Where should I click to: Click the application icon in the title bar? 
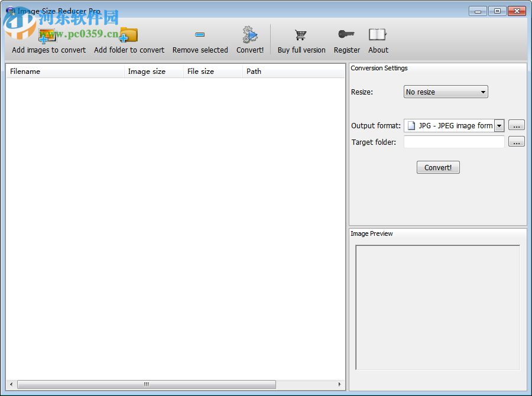tap(10, 10)
